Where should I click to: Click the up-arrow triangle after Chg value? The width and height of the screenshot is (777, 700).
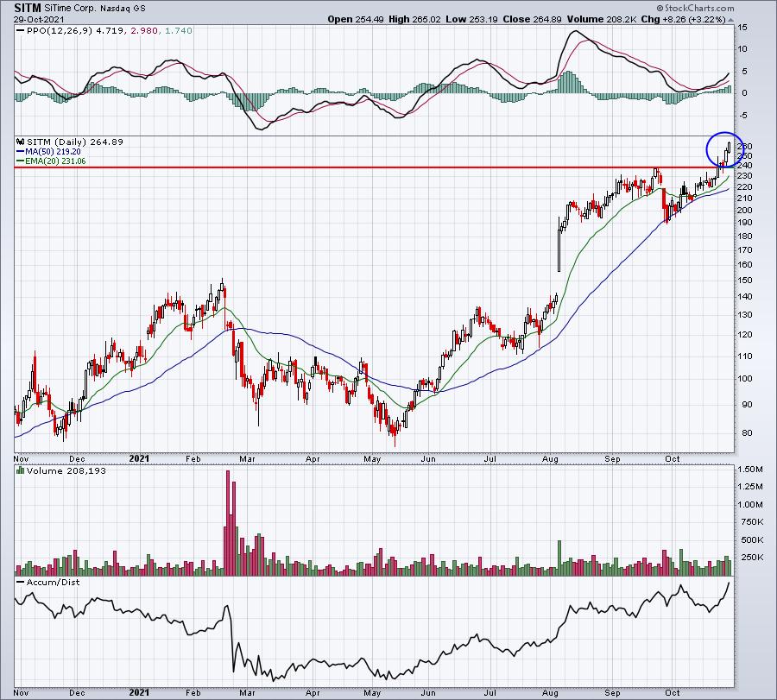tap(731, 20)
